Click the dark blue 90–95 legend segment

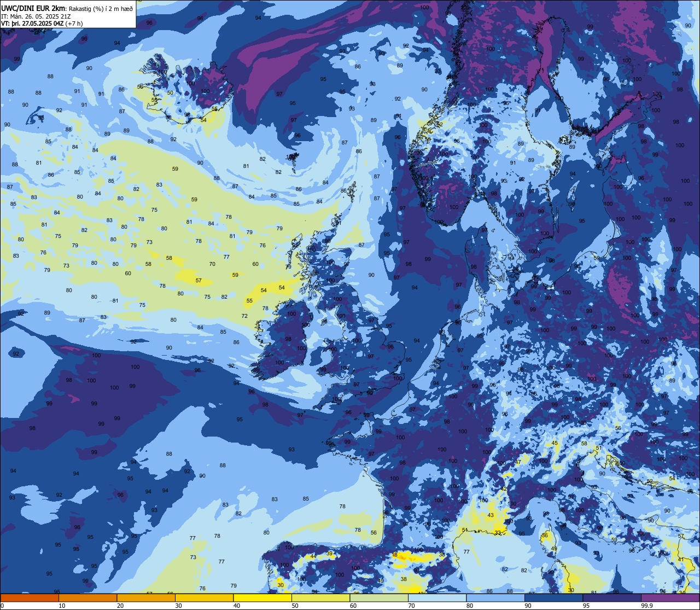coord(553,597)
